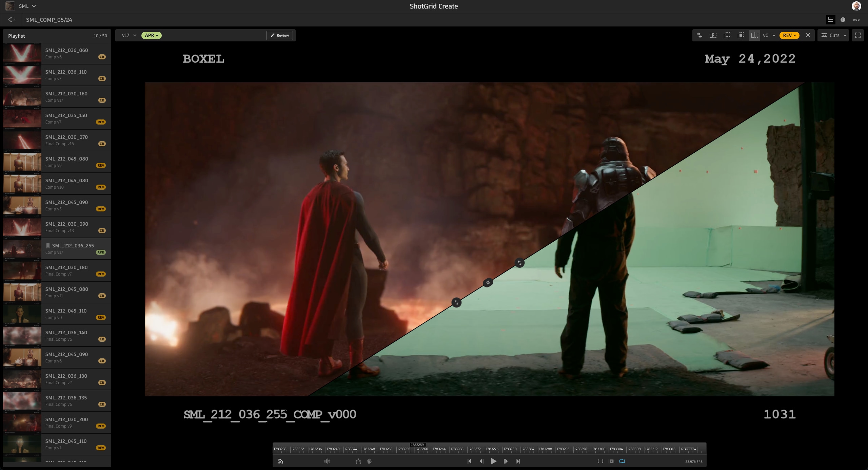Toggle the wipe split compare mode

click(754, 35)
